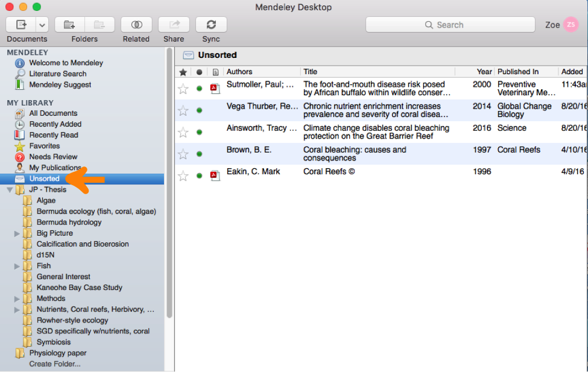
Task: Open the PDF icon for Sutmoller paper
Action: 215,89
